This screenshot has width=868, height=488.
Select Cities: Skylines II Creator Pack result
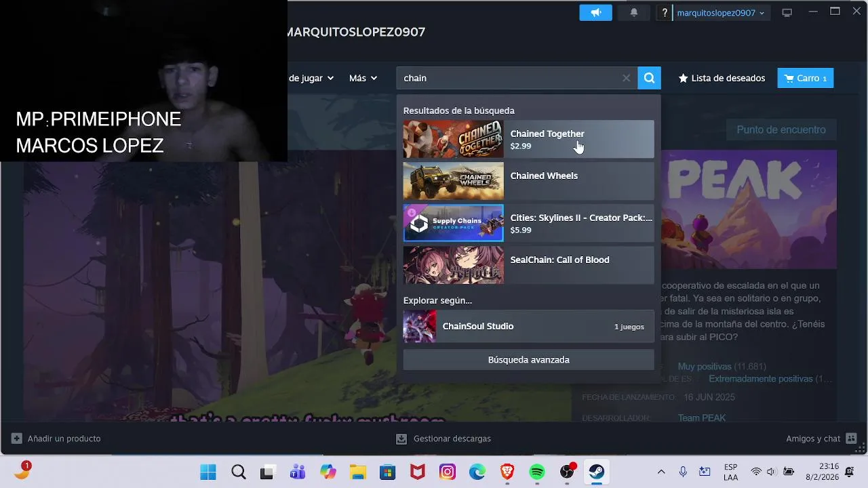click(x=529, y=223)
